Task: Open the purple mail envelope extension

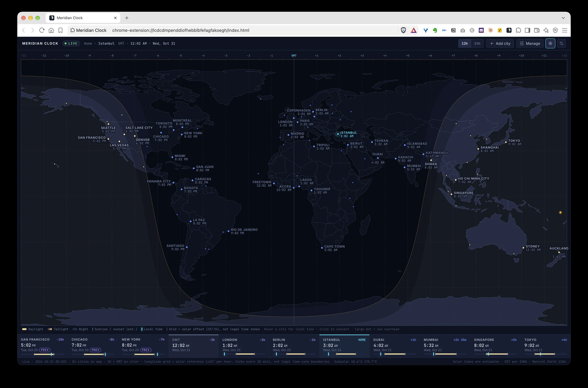Action: click(x=481, y=30)
